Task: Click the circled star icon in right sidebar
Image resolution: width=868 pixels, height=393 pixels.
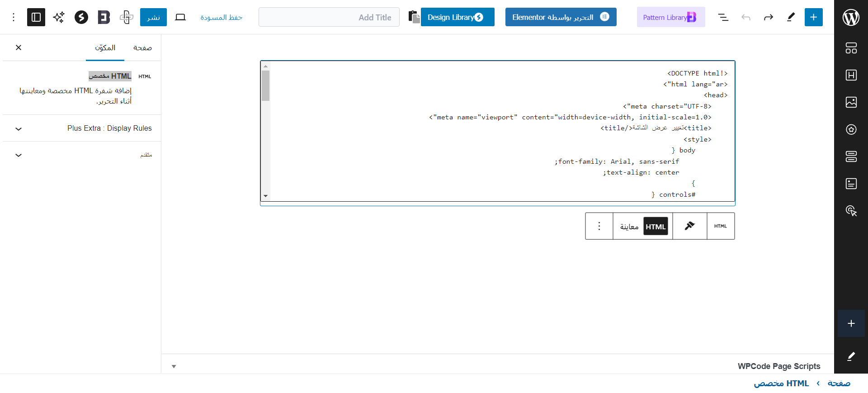Action: coord(851,129)
